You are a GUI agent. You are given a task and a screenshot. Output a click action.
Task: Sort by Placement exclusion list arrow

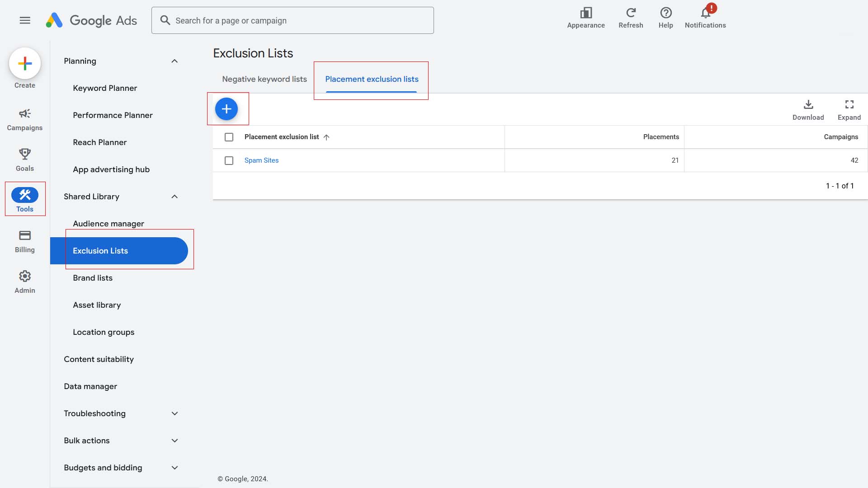(326, 137)
